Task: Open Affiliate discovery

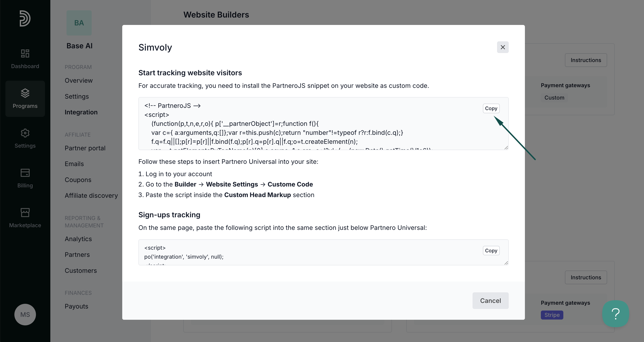Action: [91, 195]
